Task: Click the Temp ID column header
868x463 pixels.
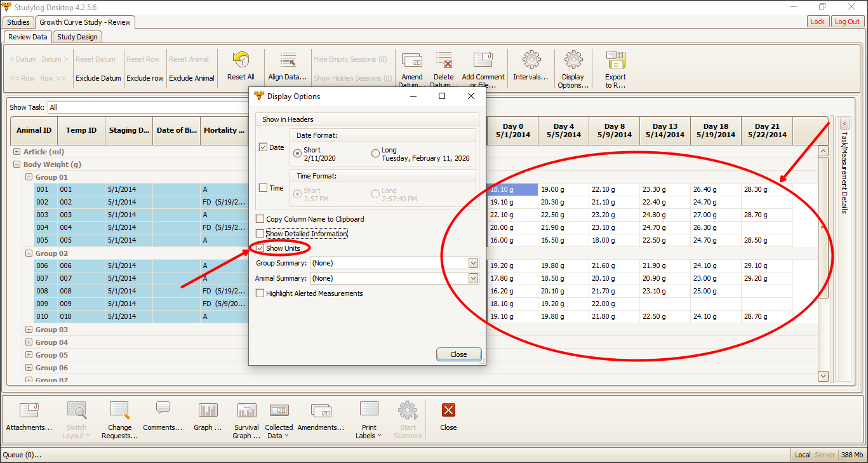Action: pos(81,131)
